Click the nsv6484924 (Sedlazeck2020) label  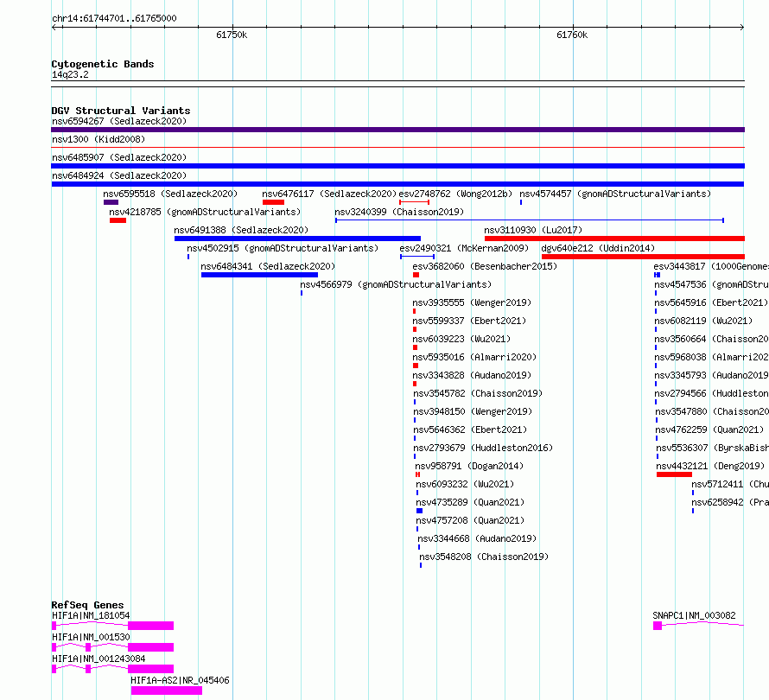click(119, 175)
